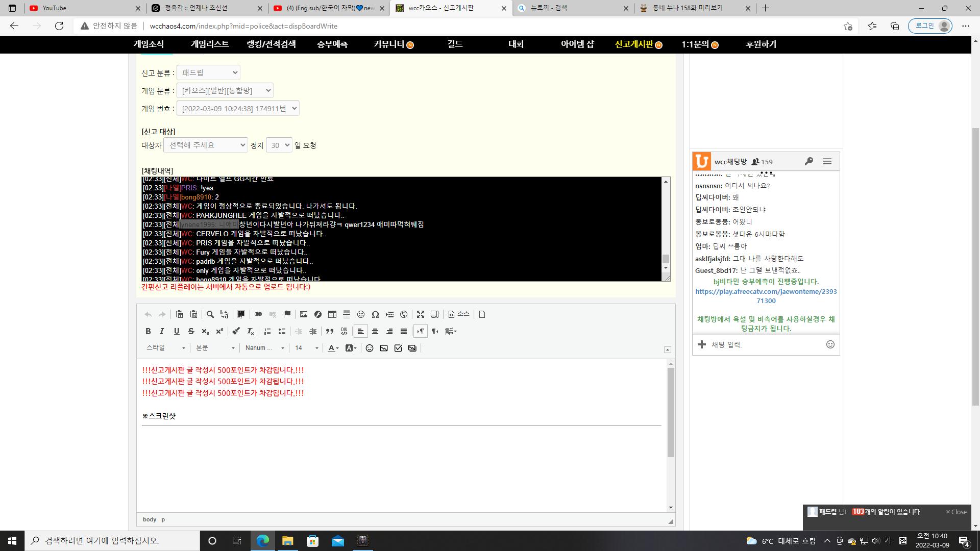Increase indent in the editor
Viewport: 980px width, 551px height.
pos(313,331)
